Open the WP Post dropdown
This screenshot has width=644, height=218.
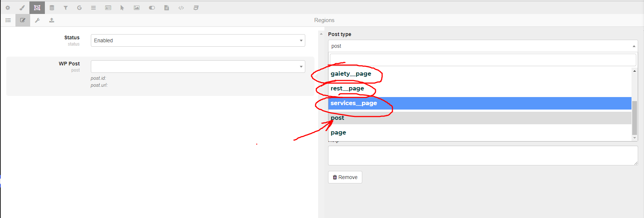click(198, 67)
